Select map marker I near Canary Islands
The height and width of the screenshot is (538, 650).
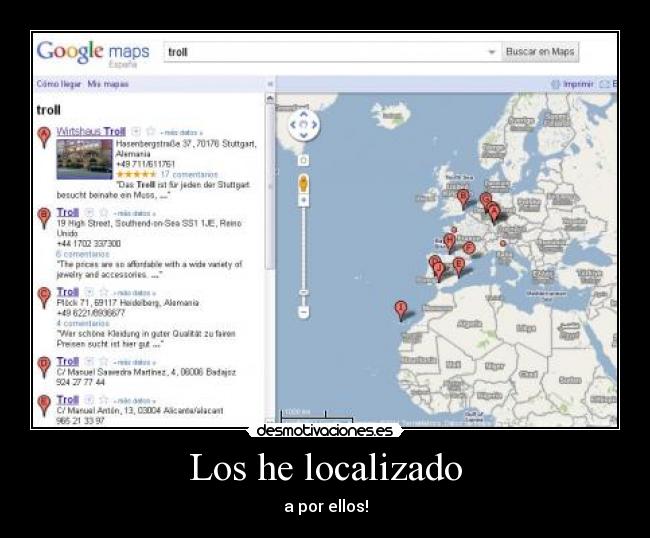[x=400, y=310]
